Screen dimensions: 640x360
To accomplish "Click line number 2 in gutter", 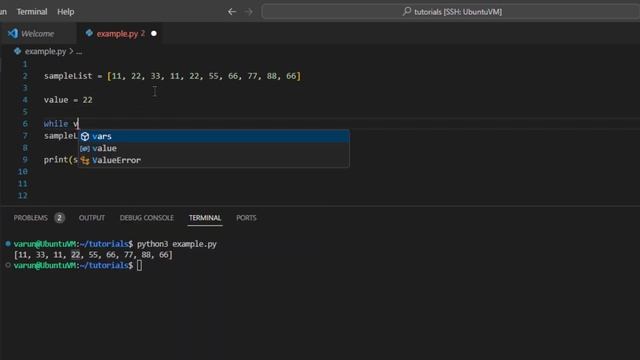I will pyautogui.click(x=25, y=76).
